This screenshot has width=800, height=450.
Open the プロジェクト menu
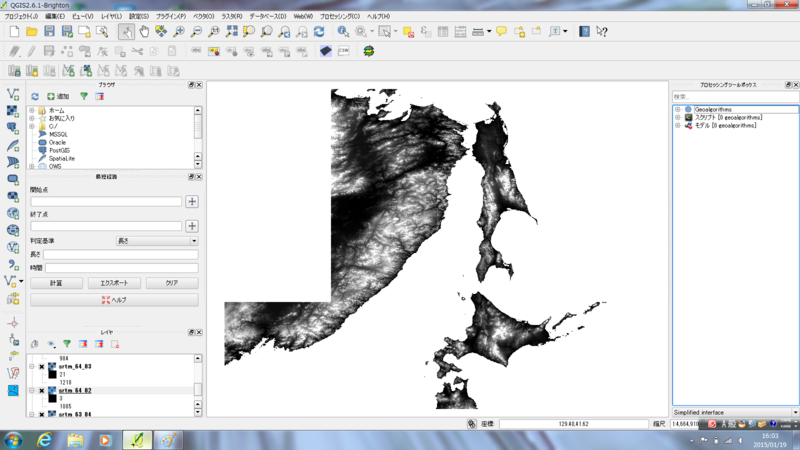tap(21, 16)
